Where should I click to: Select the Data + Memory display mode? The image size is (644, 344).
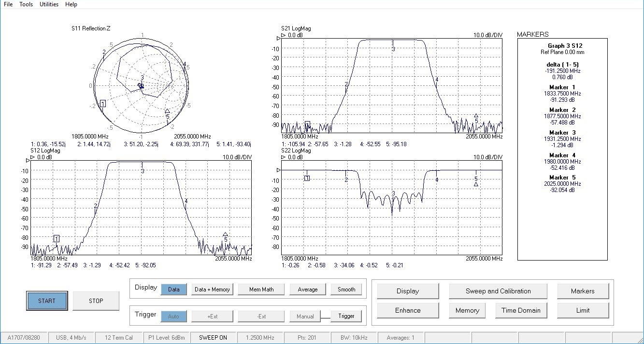pyautogui.click(x=212, y=289)
